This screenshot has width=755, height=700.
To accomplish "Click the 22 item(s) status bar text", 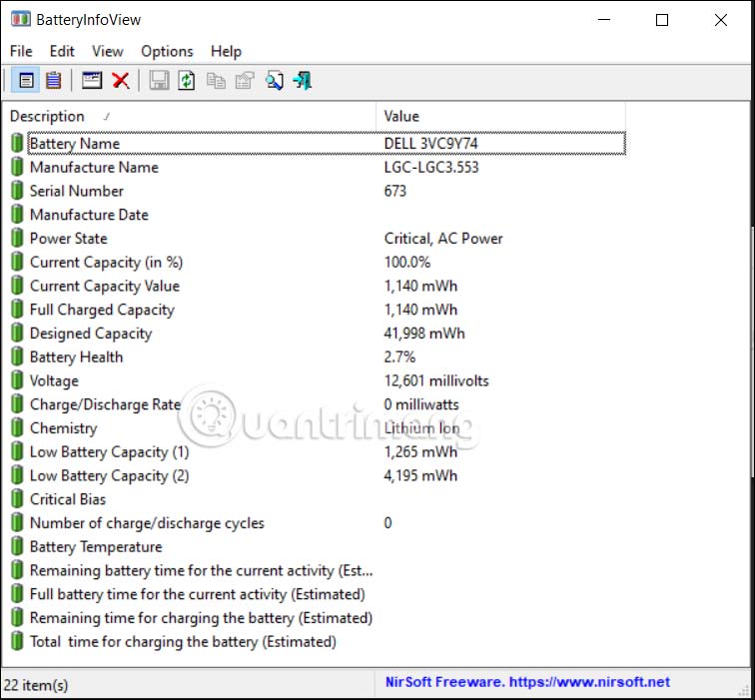I will 36,685.
